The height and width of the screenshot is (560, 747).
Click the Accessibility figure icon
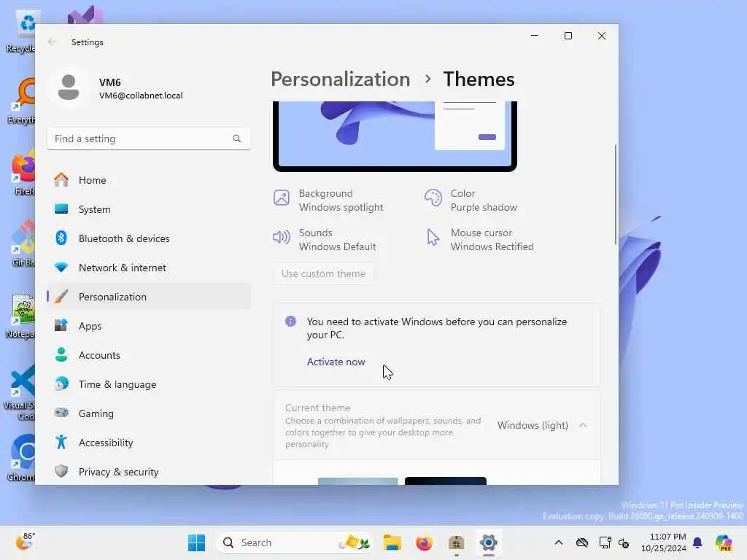[61, 443]
